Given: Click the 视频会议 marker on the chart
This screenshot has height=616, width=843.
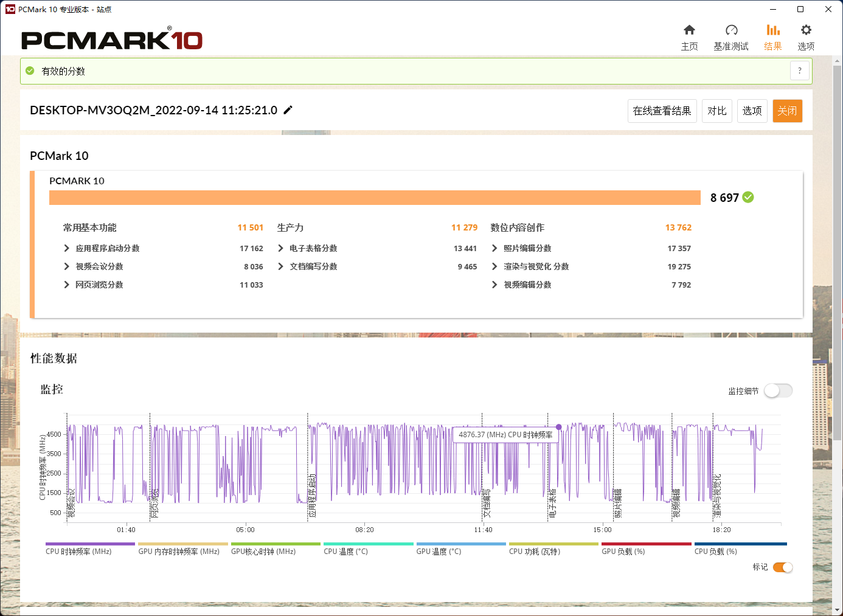Looking at the screenshot, I should coord(71,503).
